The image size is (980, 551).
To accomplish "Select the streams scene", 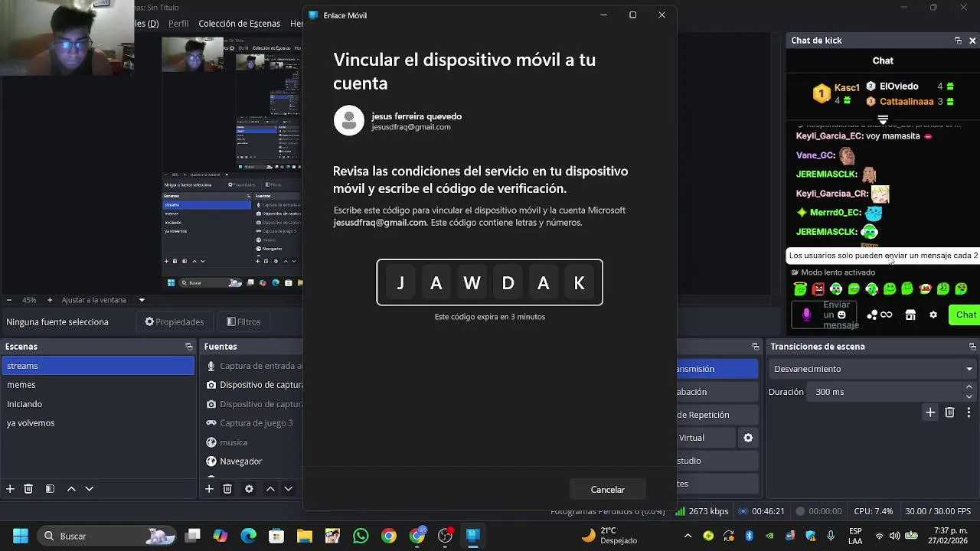I will 98,366.
